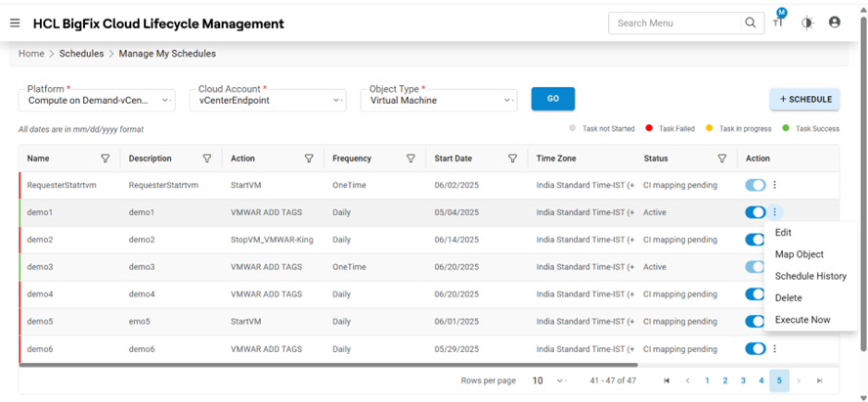
Task: Toggle the dark/light theme contrast icon
Action: point(806,23)
